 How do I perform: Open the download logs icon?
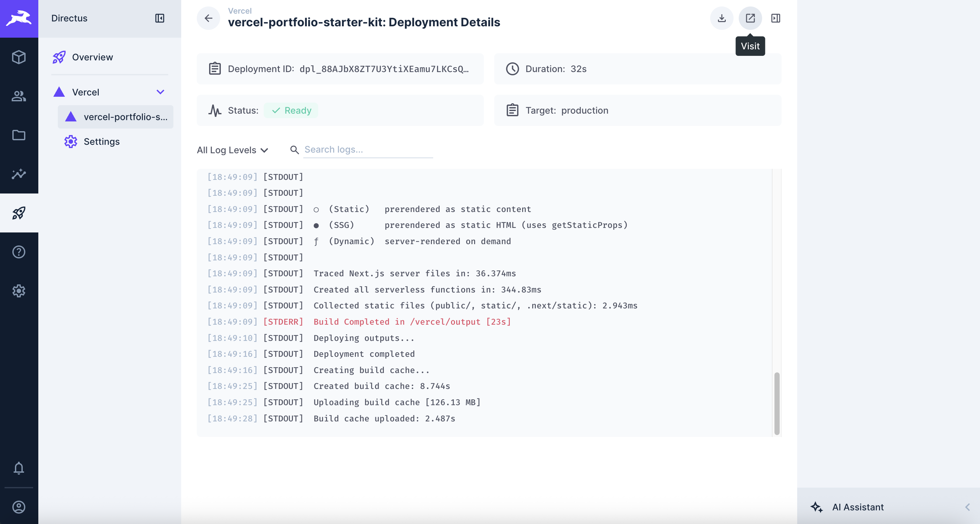tap(722, 18)
